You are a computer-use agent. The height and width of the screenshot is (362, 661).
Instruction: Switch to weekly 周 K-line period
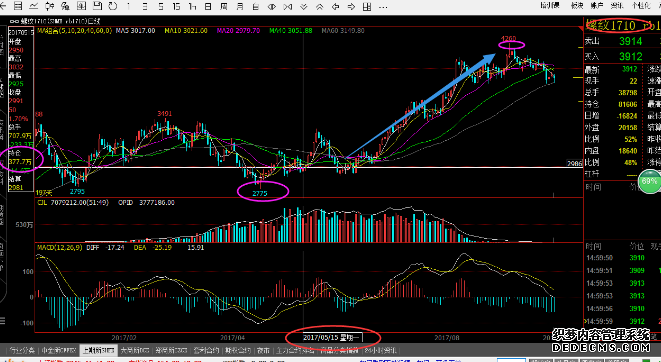click(x=224, y=7)
